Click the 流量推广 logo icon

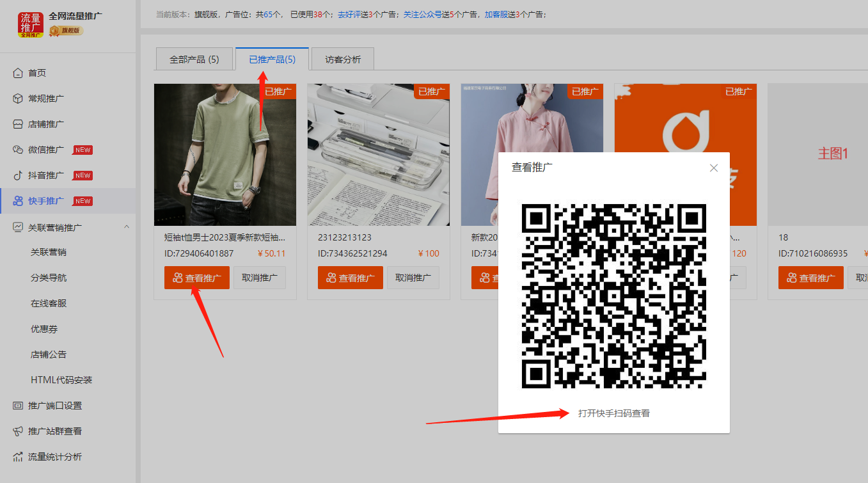click(30, 24)
